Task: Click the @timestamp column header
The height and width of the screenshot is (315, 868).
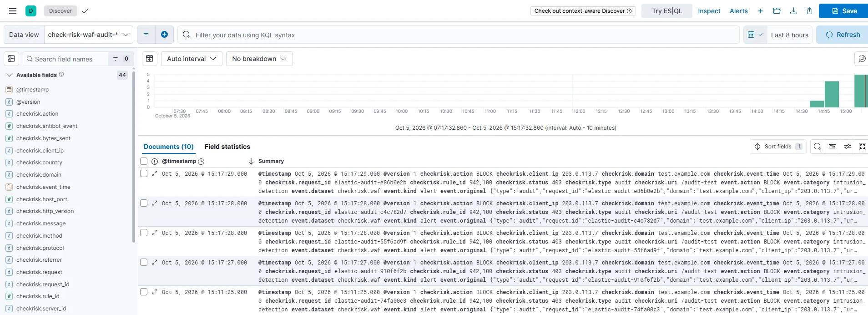Action: (x=179, y=161)
